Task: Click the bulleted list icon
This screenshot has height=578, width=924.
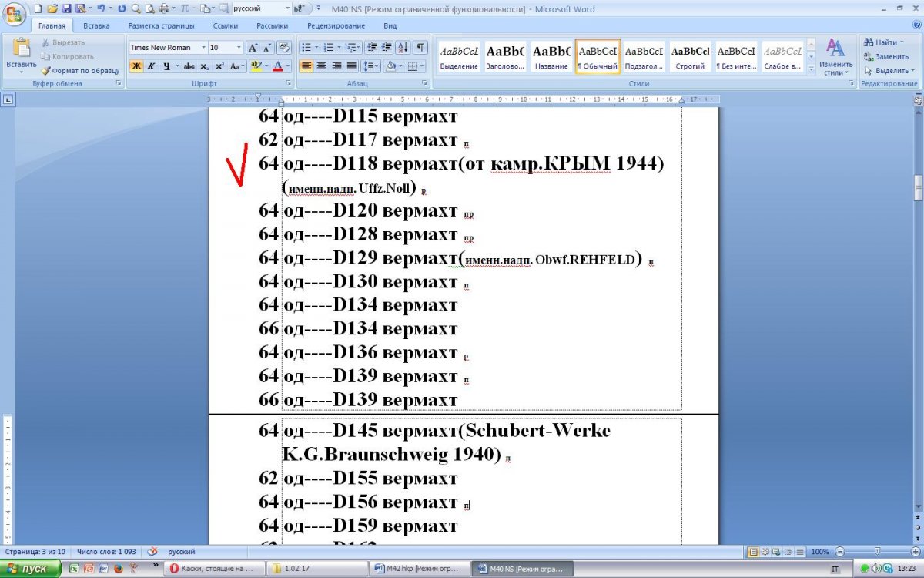Action: coord(306,48)
